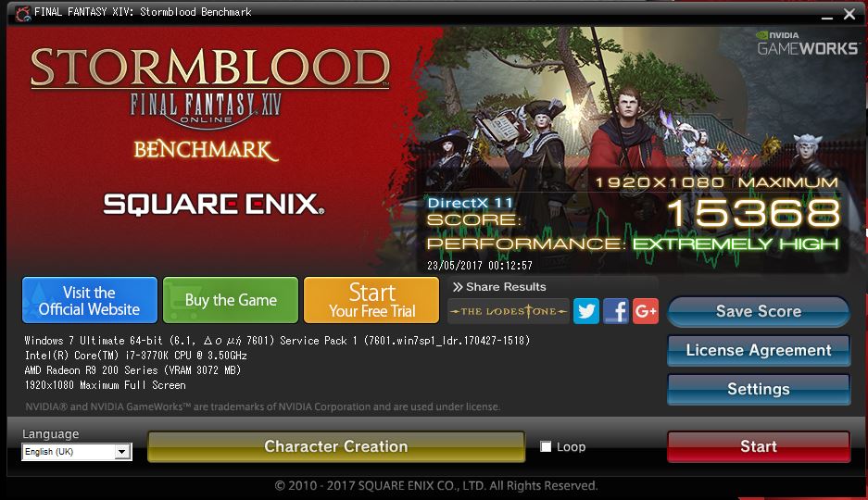Select the English (UK) language combo box

point(76,452)
